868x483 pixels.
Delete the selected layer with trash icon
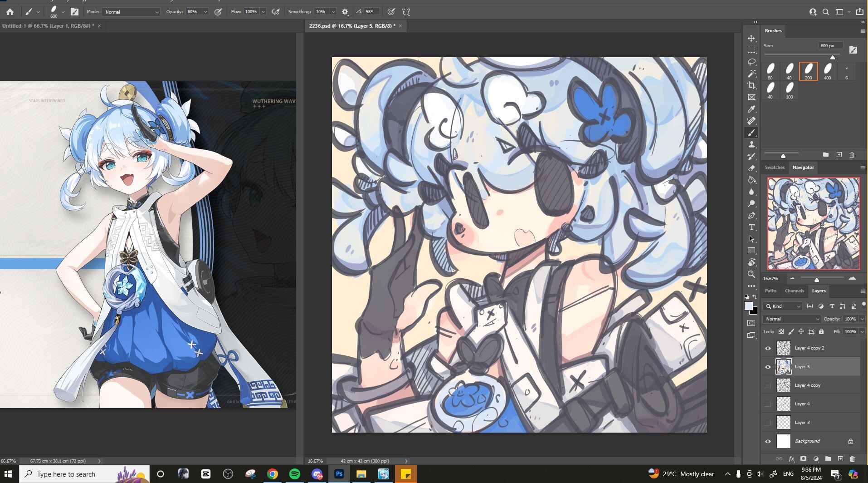click(852, 459)
